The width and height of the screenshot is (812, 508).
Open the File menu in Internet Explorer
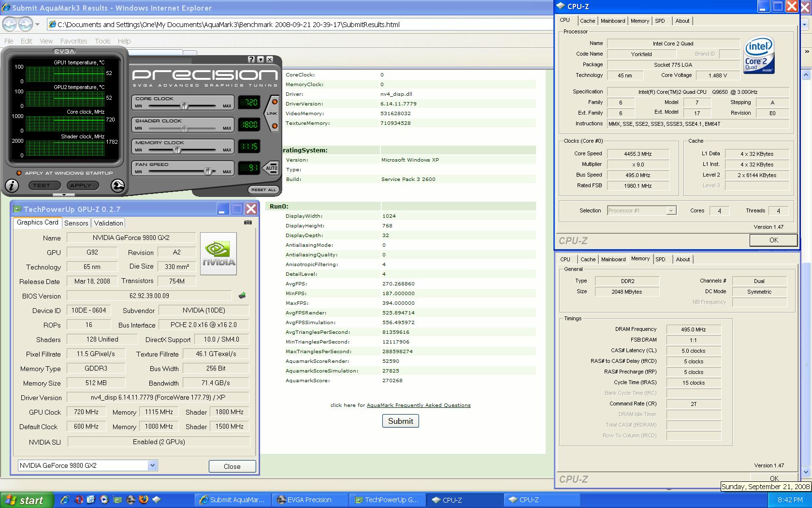click(x=9, y=41)
